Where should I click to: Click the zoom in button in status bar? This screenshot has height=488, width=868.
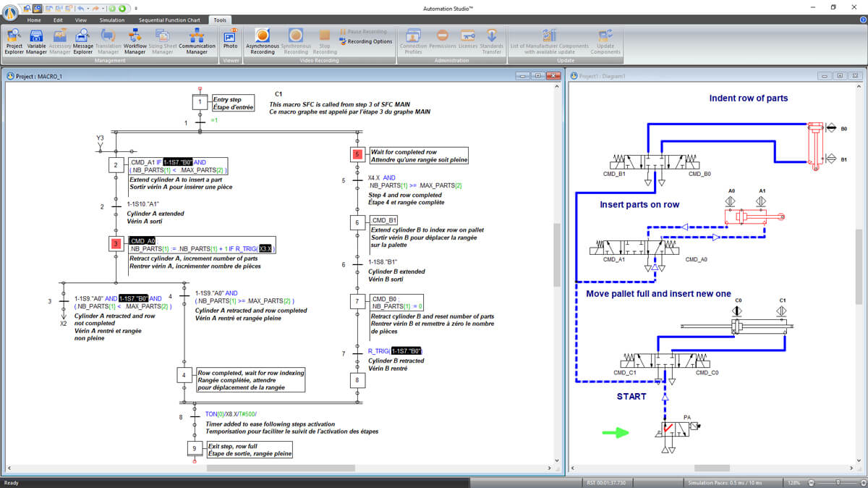tap(863, 482)
